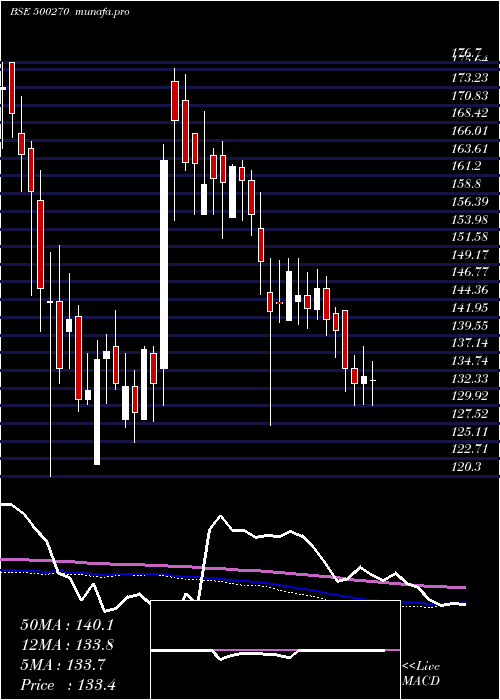500x700 pixels.
Task: Click the 161.2 price axis label
Action: pyautogui.click(x=467, y=166)
